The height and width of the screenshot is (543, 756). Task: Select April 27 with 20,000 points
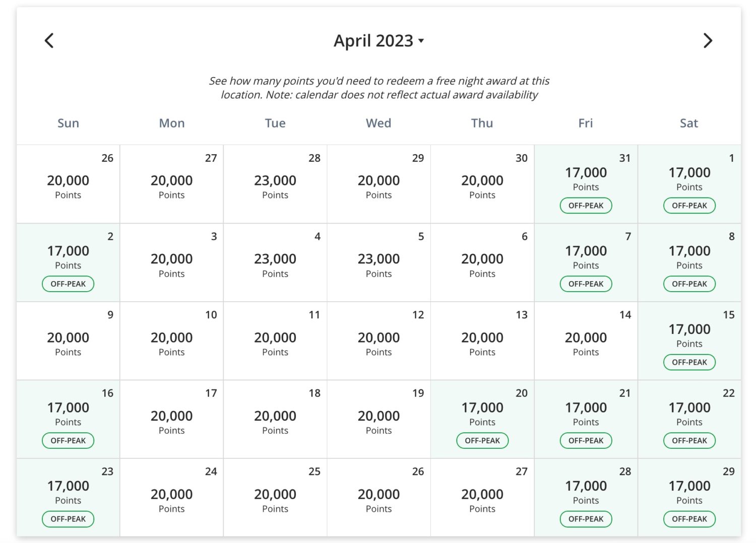pos(482,497)
